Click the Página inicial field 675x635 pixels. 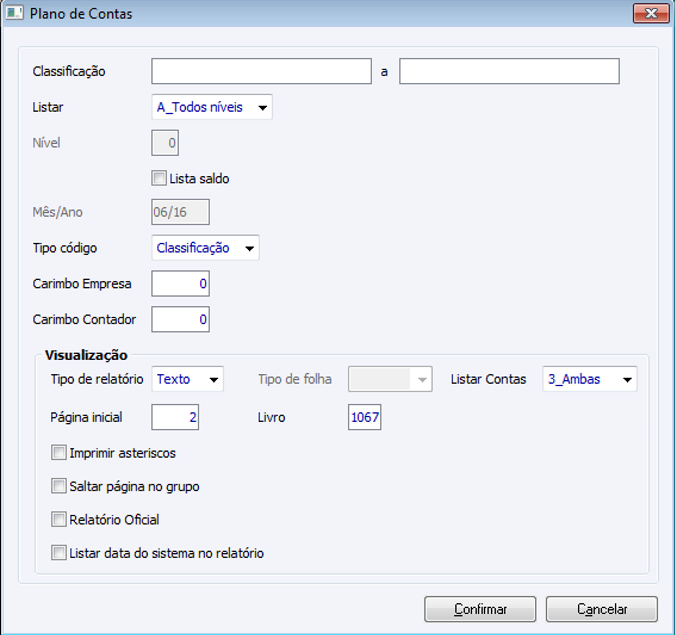coord(175,417)
